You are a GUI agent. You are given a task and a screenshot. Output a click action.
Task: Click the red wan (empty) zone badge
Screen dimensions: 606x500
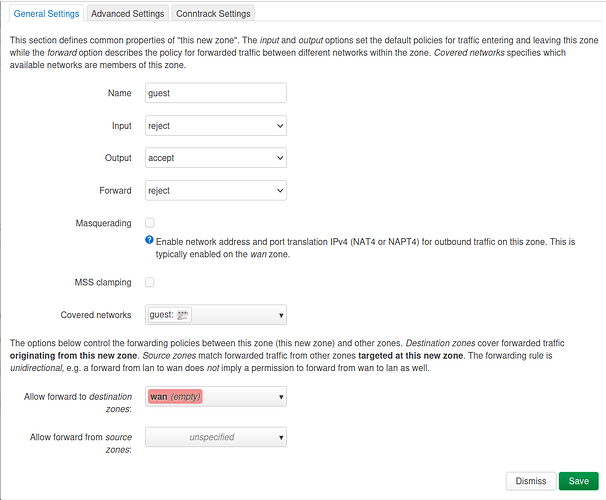click(x=175, y=397)
